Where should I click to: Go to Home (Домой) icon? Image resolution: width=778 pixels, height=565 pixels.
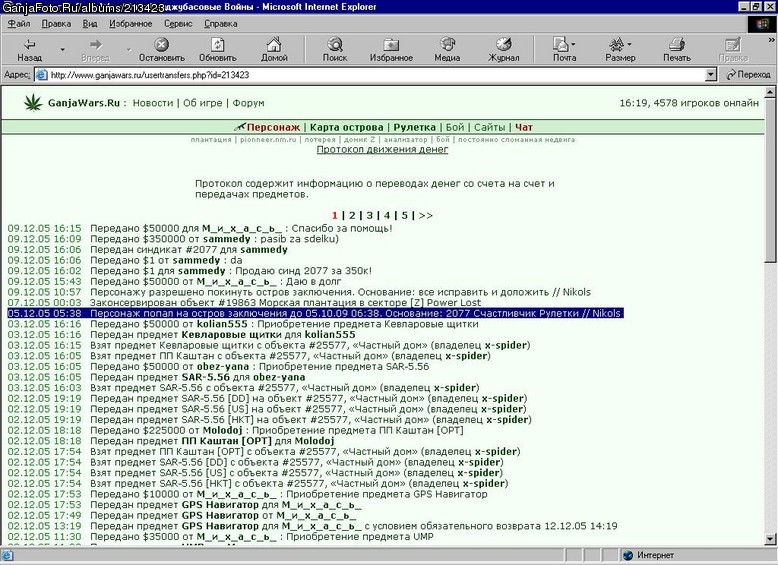pos(274,45)
